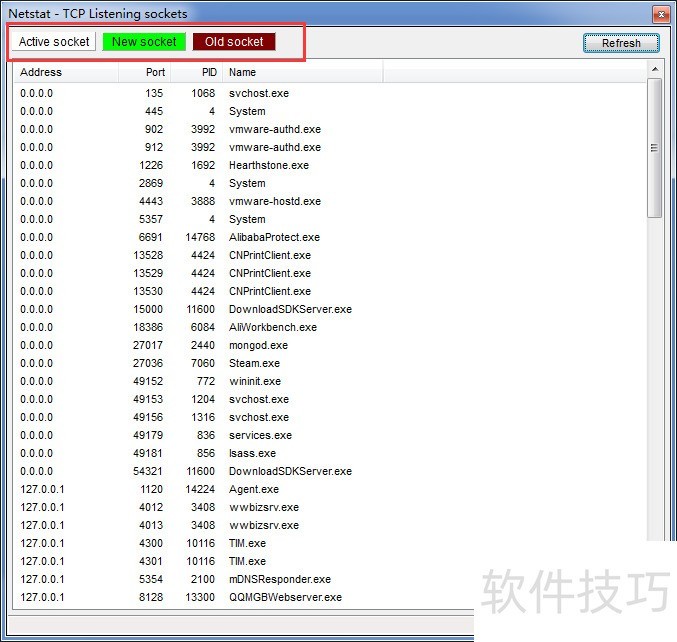Close the Netstat window

pyautogui.click(x=661, y=15)
